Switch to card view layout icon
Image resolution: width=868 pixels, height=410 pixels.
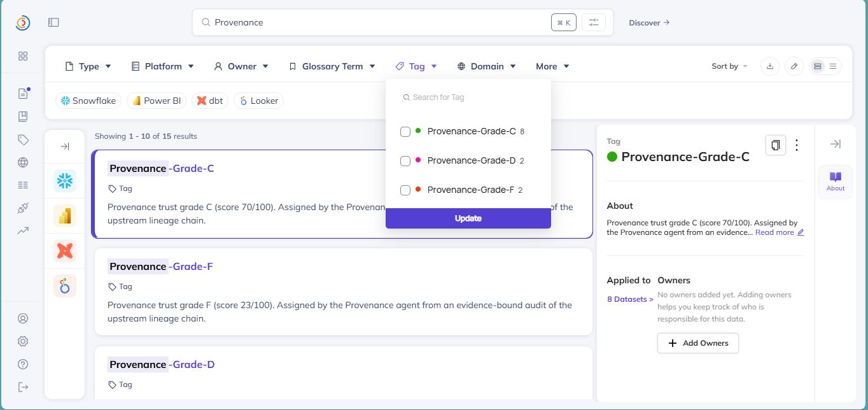tap(818, 66)
